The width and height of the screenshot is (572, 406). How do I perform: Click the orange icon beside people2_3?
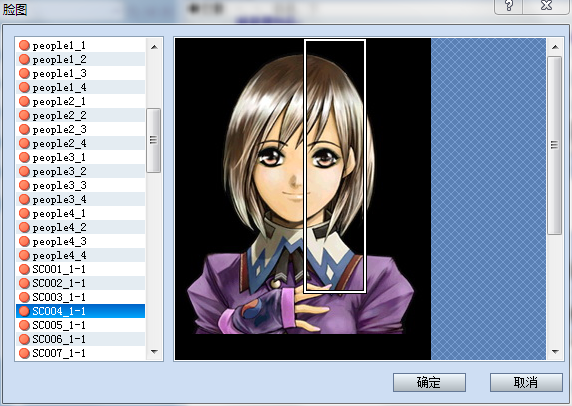pos(24,129)
